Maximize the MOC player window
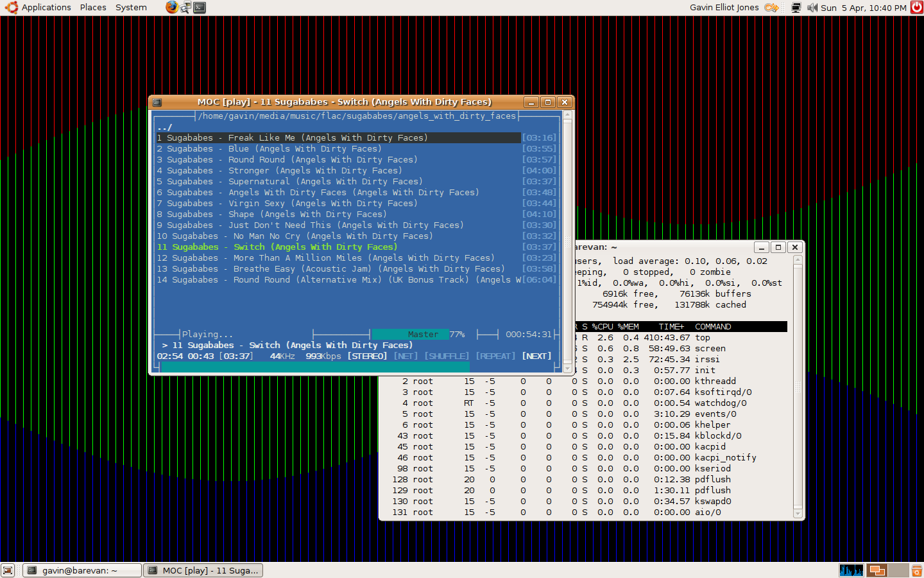The height and width of the screenshot is (578, 924). coord(548,102)
